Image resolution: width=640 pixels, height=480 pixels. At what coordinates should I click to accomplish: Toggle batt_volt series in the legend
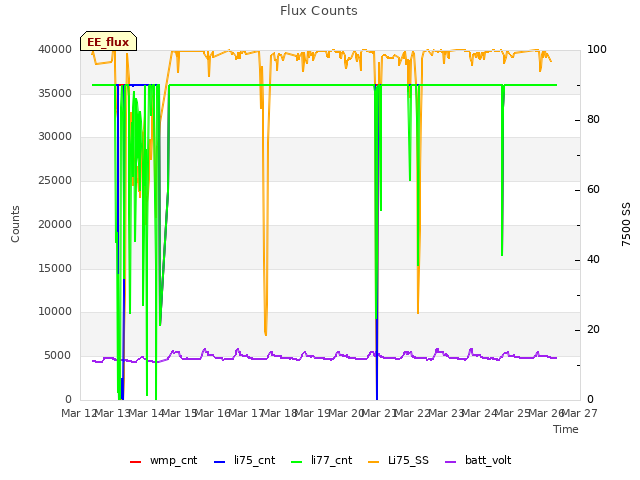(478, 460)
